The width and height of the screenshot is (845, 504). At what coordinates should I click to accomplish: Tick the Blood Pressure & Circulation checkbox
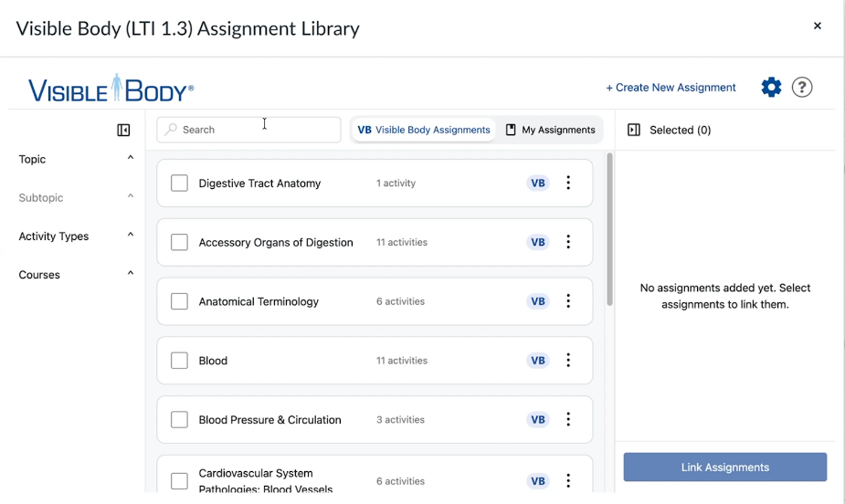coord(179,420)
